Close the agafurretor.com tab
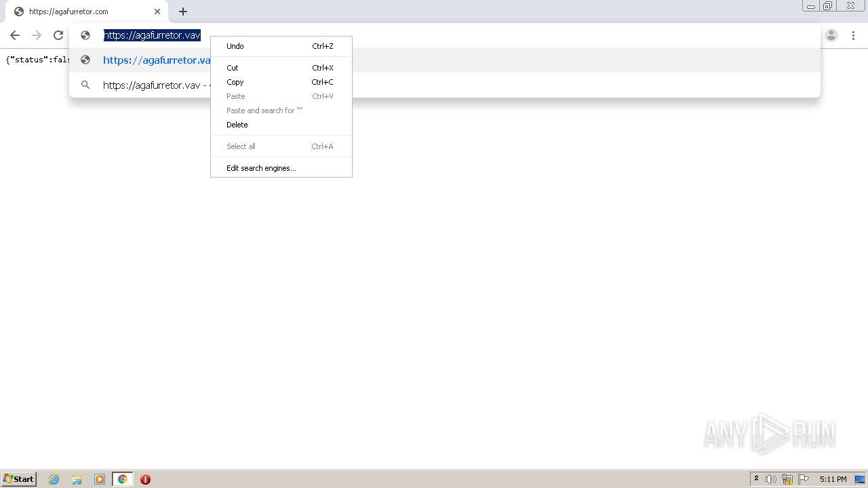Screen dimensions: 868x488 click(157, 12)
